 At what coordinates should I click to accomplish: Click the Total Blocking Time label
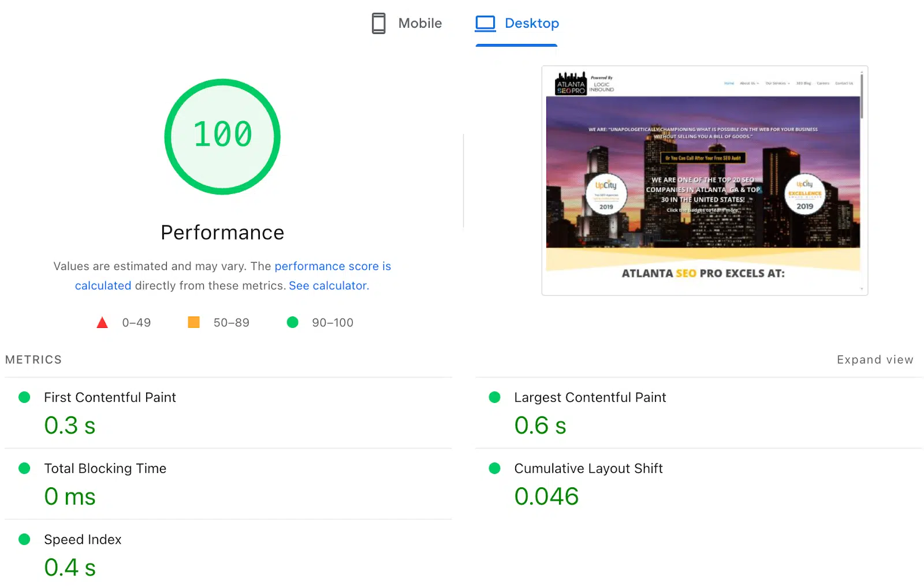click(x=105, y=468)
